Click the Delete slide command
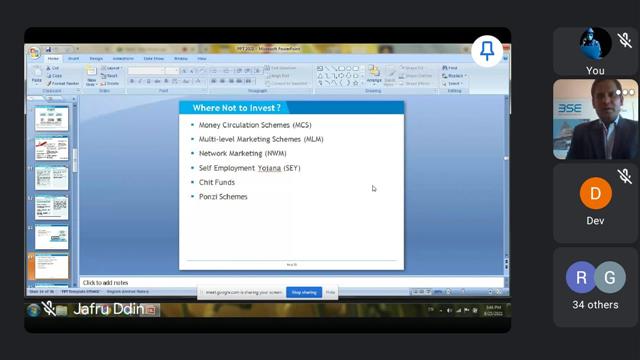Viewport: 640px width, 360px height. point(110,83)
